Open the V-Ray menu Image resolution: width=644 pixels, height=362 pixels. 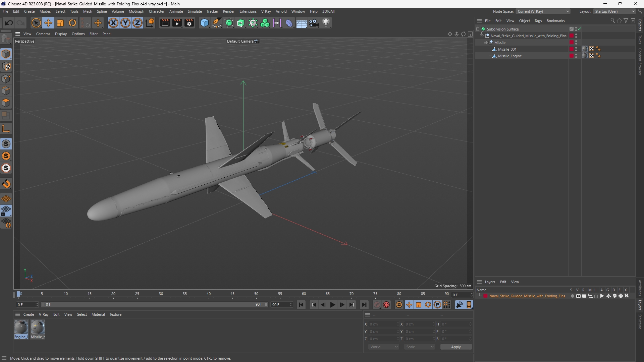266,11
